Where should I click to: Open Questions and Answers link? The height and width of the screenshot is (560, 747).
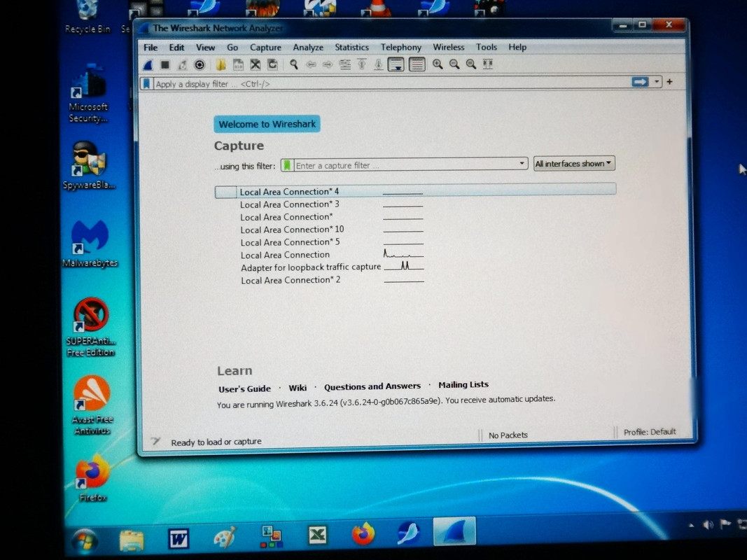[x=372, y=386]
